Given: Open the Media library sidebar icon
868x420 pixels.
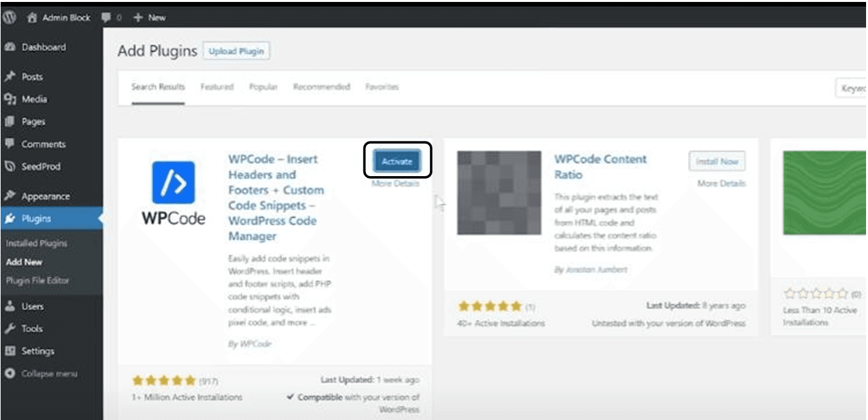Looking at the screenshot, I should (10, 99).
